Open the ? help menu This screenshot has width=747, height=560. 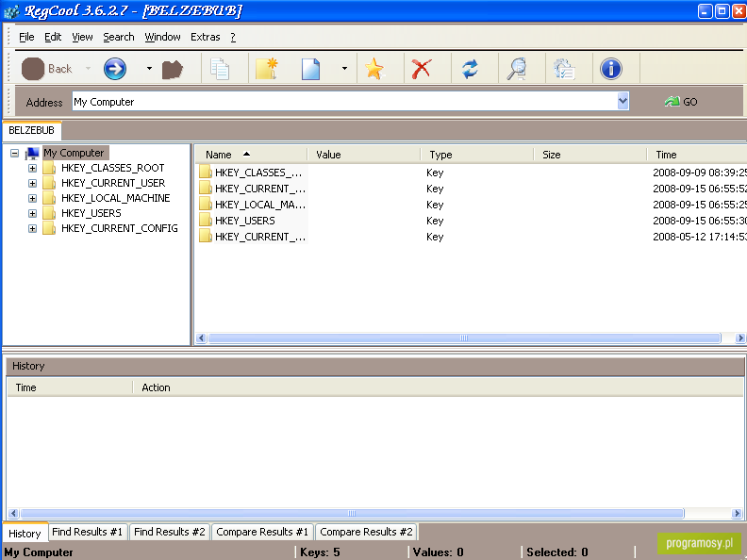coord(233,37)
